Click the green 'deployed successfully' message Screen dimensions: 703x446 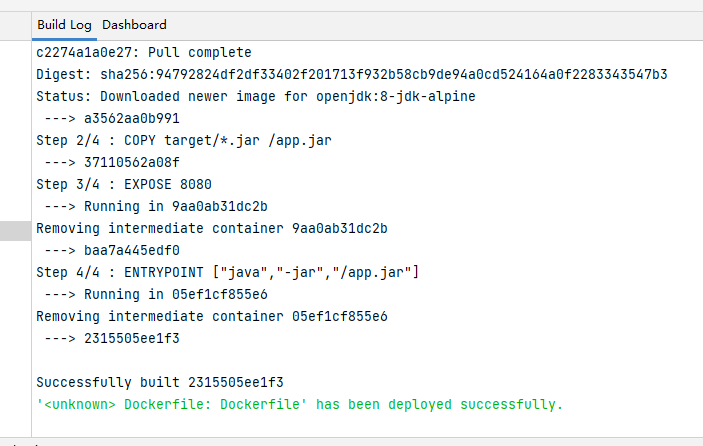click(300, 404)
